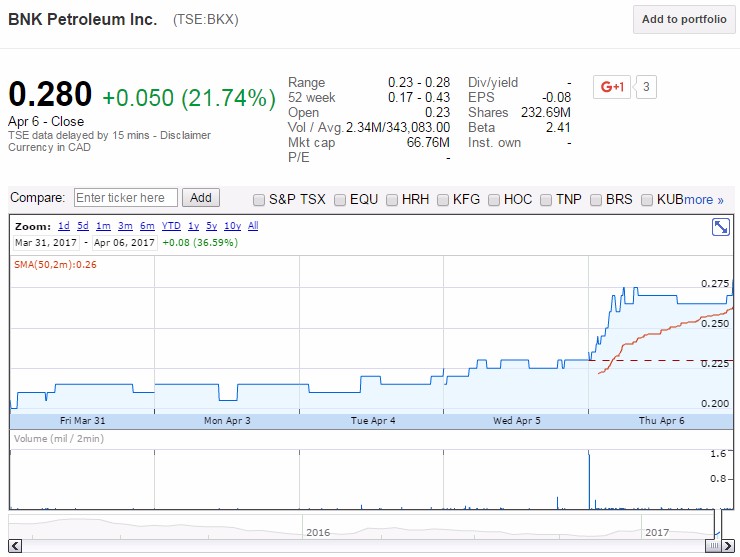Click the Add compare button

pyautogui.click(x=201, y=198)
